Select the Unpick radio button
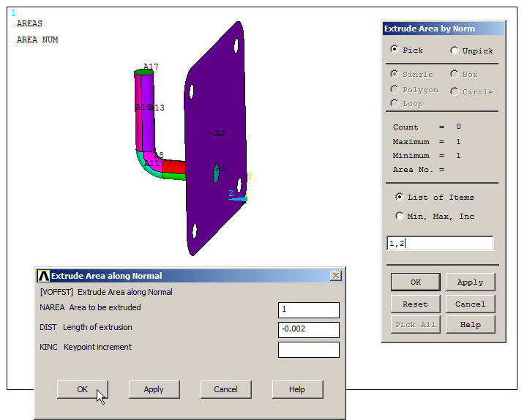The image size is (527, 420). coord(455,50)
